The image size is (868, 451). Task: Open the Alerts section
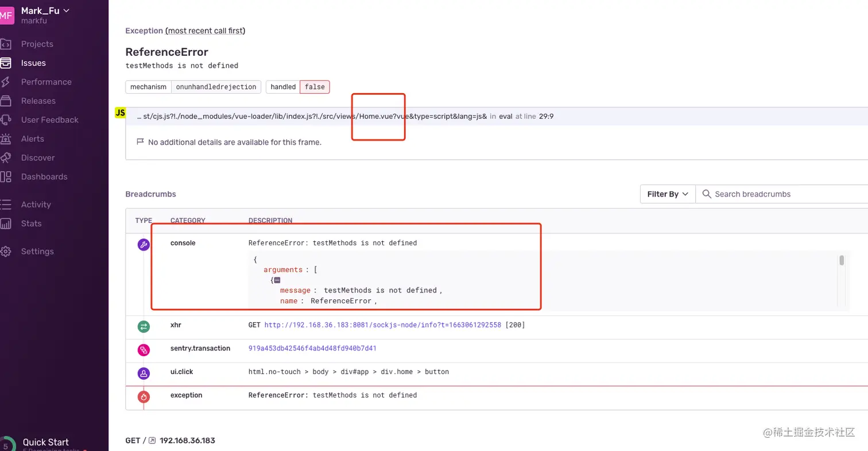click(x=33, y=139)
